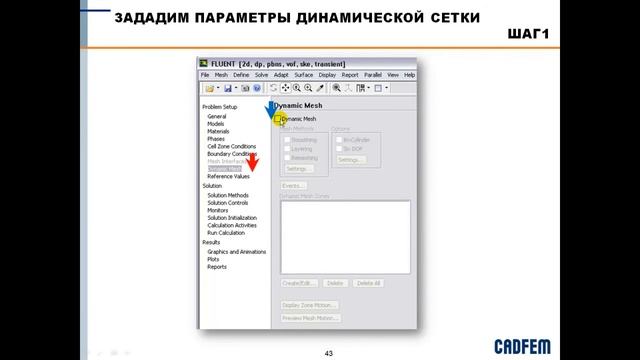Click the fit to window magnifier icon
This screenshot has width=640, height=360.
tap(336, 88)
